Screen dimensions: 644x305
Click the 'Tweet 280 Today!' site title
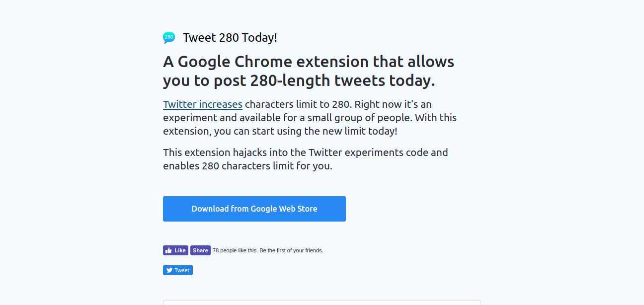pos(230,38)
